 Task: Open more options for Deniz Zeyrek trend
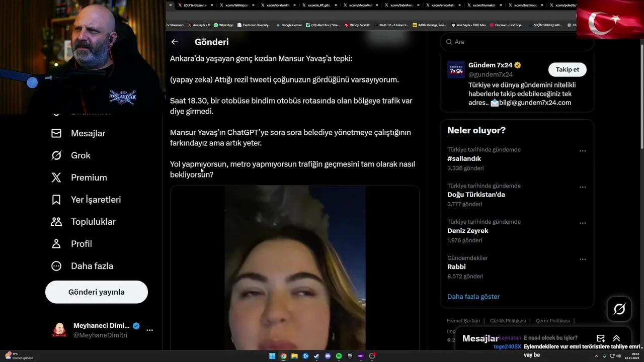tap(583, 223)
